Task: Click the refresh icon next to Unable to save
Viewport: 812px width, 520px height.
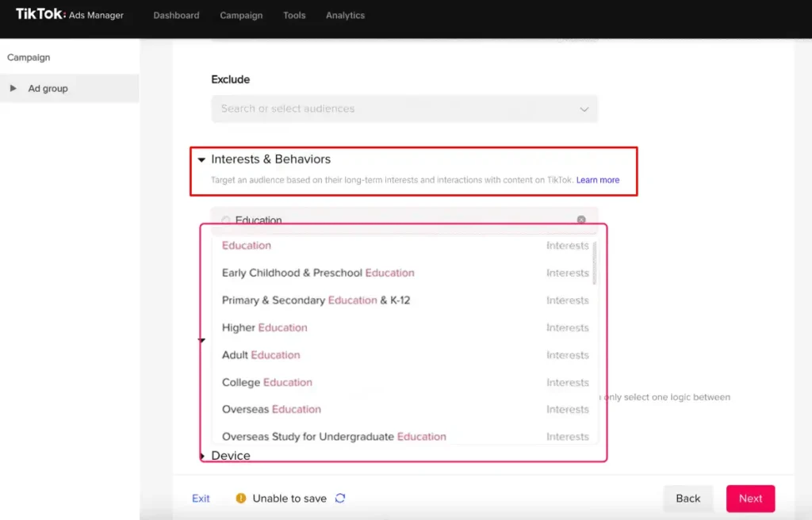Action: (342, 499)
